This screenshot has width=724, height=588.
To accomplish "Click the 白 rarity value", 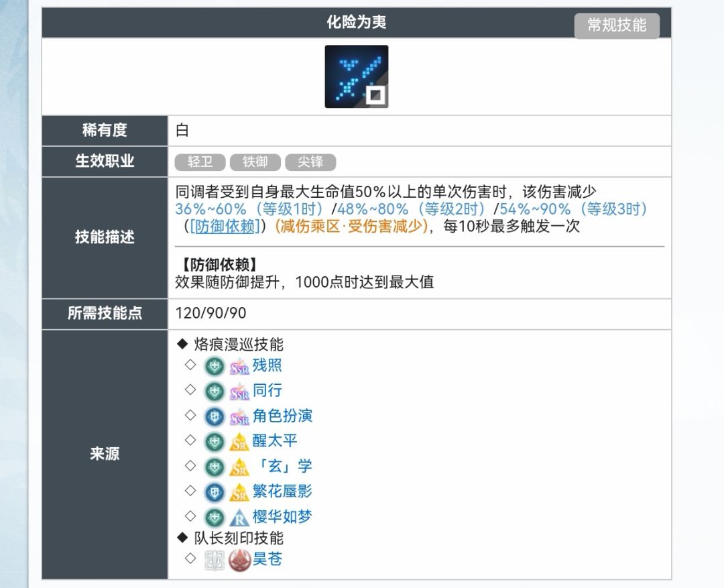I will point(182,130).
